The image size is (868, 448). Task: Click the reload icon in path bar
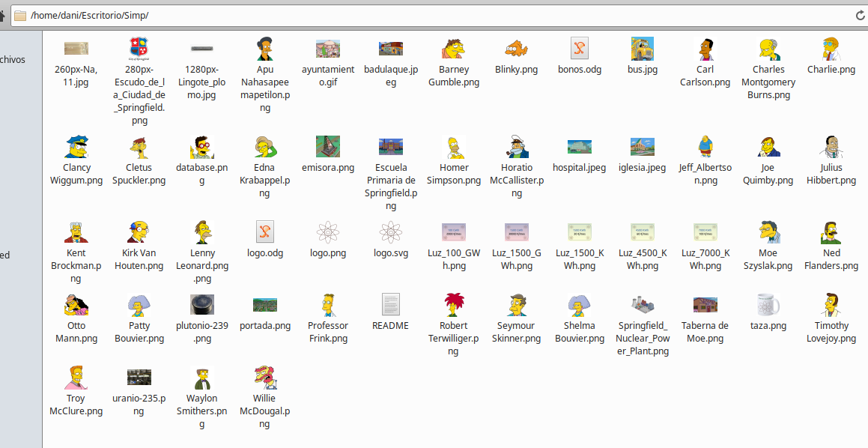pos(861,15)
